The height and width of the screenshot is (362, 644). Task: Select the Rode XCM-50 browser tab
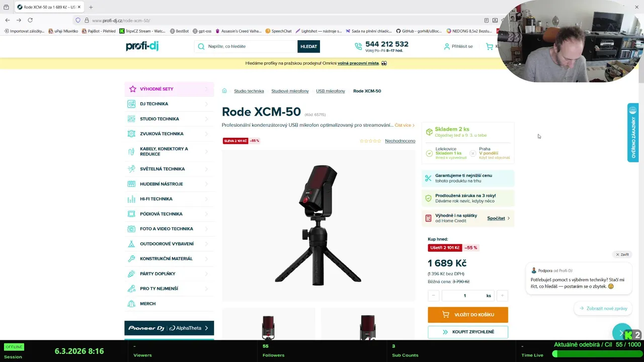click(x=49, y=7)
